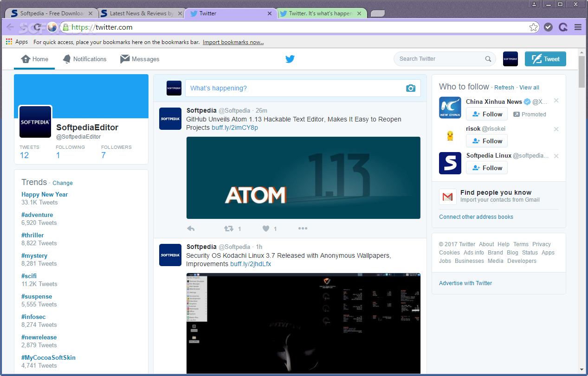Open buff.ly/2imCY8p link

(x=235, y=127)
